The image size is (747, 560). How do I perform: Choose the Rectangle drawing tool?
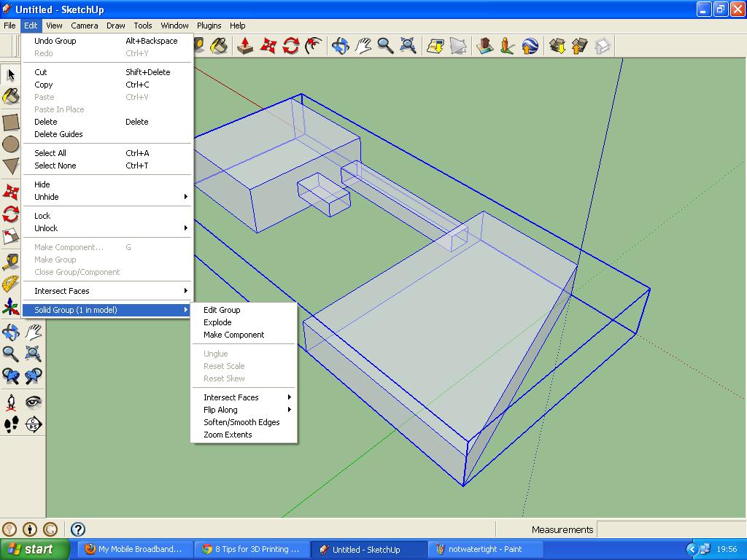(10, 122)
